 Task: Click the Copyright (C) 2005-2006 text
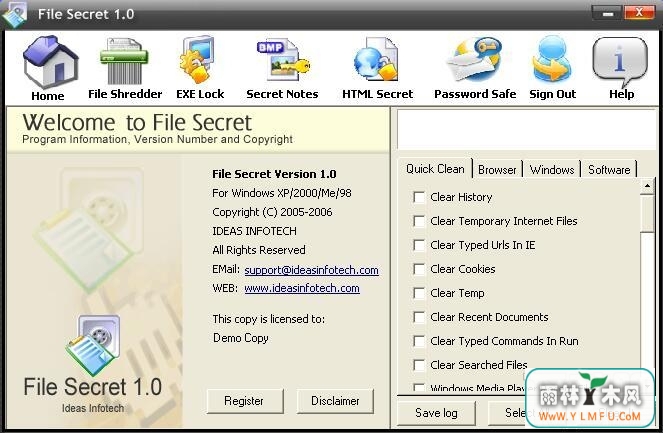click(272, 212)
